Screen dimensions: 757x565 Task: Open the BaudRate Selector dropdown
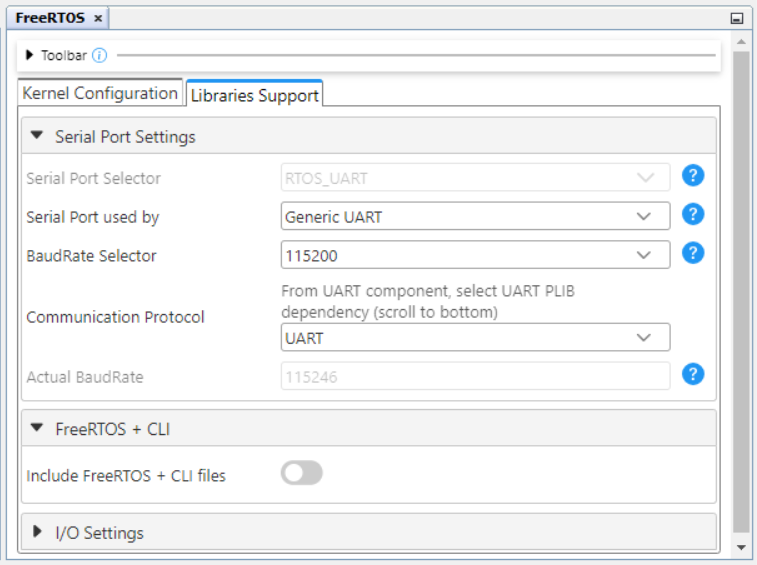pyautogui.click(x=476, y=254)
